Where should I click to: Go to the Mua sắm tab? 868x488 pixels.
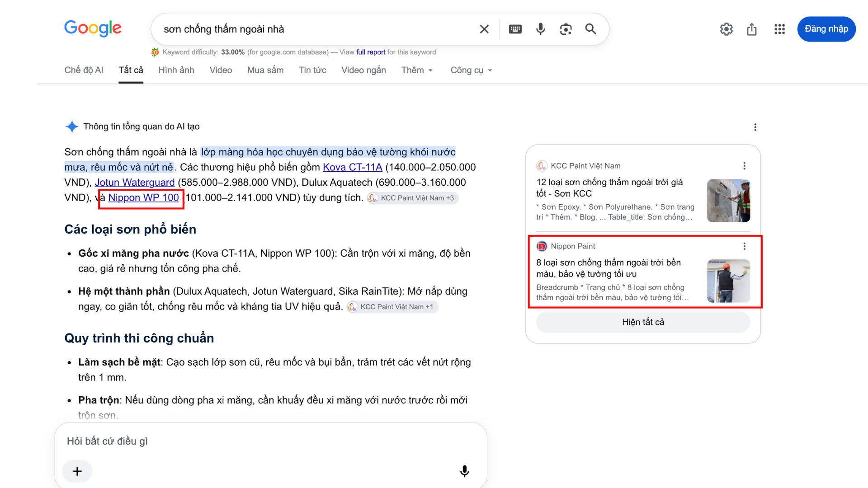(x=265, y=70)
